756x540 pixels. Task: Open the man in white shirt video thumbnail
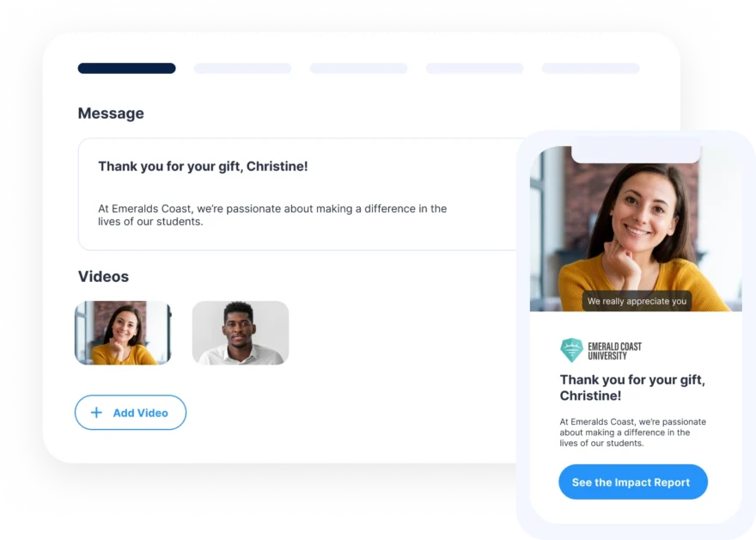tap(240, 333)
